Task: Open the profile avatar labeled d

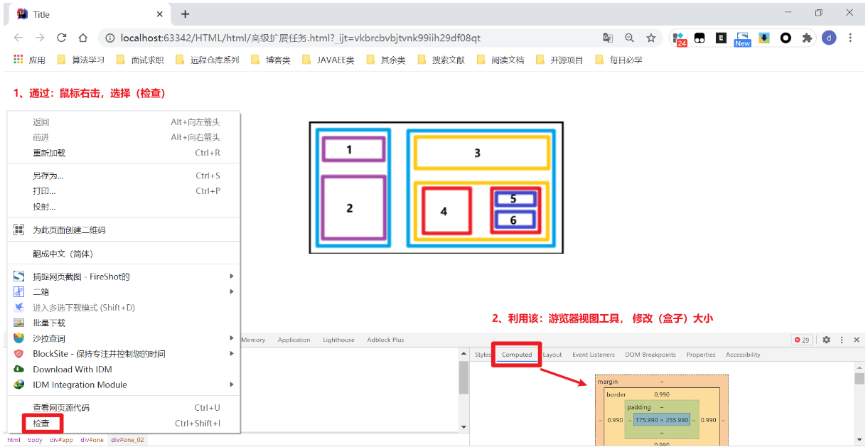Action: coord(829,38)
